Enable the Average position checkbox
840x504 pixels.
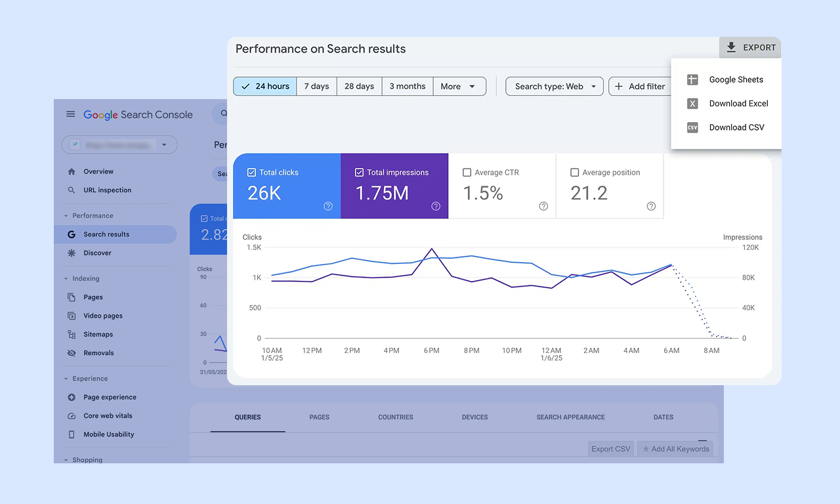pos(574,173)
